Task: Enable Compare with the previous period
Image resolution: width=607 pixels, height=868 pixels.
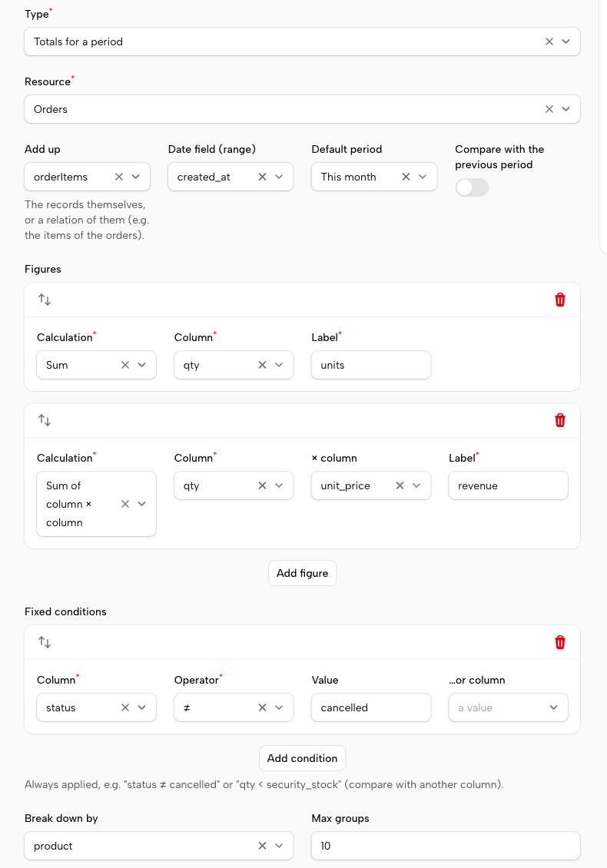Action: point(472,187)
